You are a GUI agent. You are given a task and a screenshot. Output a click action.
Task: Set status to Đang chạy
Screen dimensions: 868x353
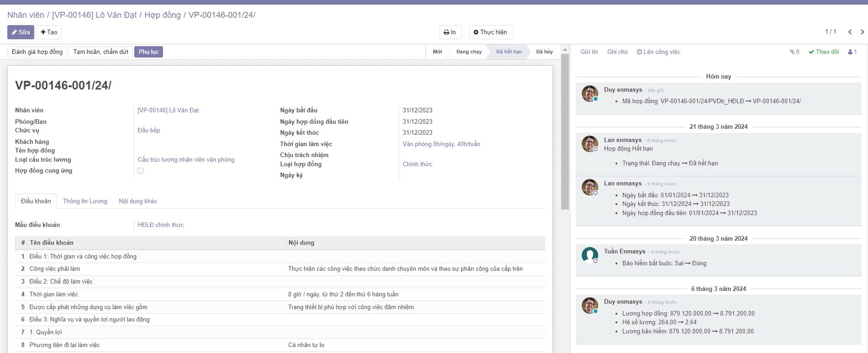click(468, 52)
